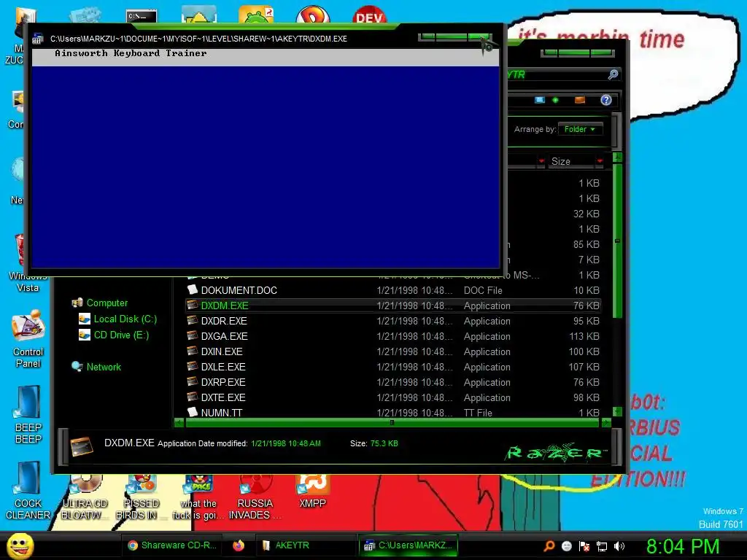Open the RUSSIA INVADES desktop shortcut
Image resolution: width=747 pixels, height=560 pixels.
click(x=255, y=498)
